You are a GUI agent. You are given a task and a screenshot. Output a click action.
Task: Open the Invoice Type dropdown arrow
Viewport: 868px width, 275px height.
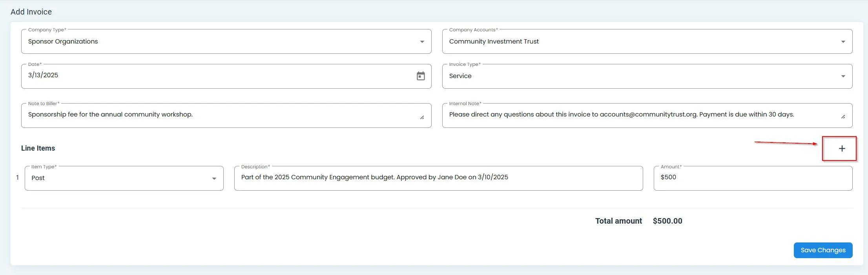pos(843,76)
